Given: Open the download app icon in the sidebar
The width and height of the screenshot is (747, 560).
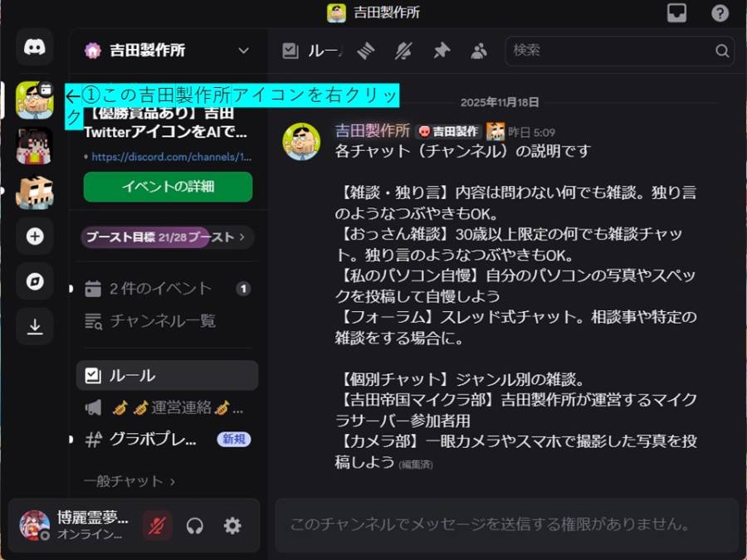Looking at the screenshot, I should pos(34,326).
